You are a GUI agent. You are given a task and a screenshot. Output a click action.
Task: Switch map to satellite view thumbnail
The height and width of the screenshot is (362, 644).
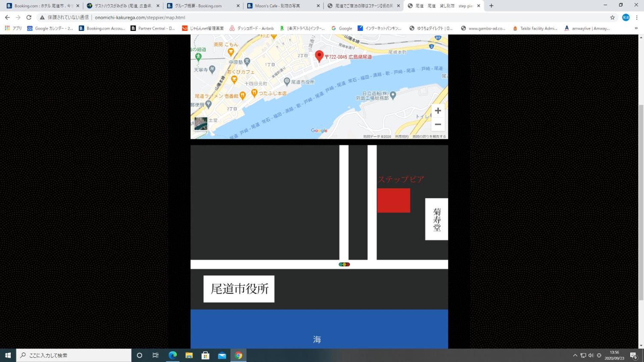click(201, 124)
